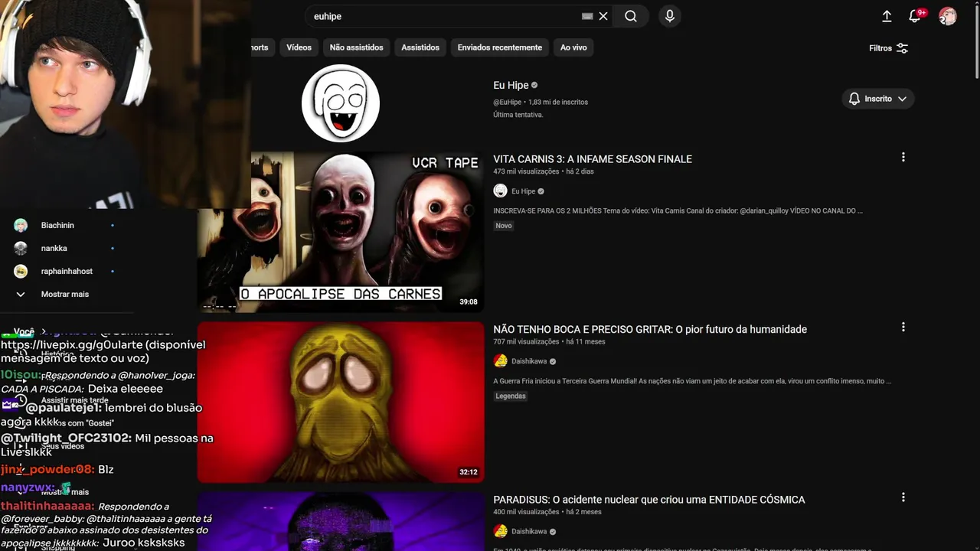
Task: Open the Inscrito subscription dropdown
Action: point(878,99)
